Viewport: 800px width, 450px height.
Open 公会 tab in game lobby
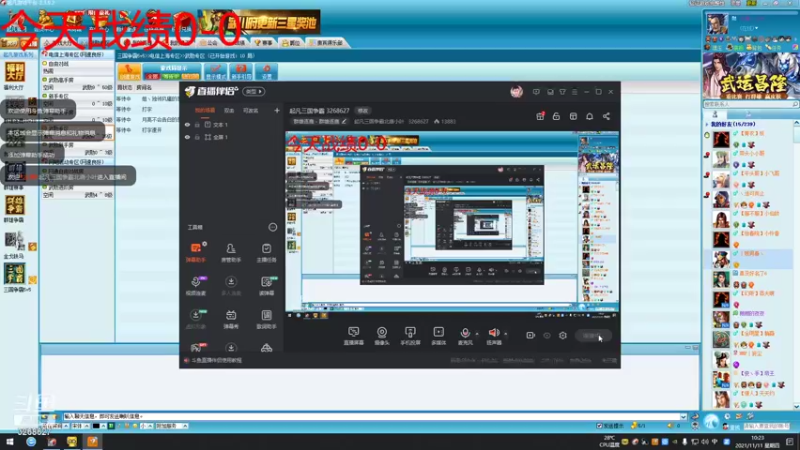(209, 43)
